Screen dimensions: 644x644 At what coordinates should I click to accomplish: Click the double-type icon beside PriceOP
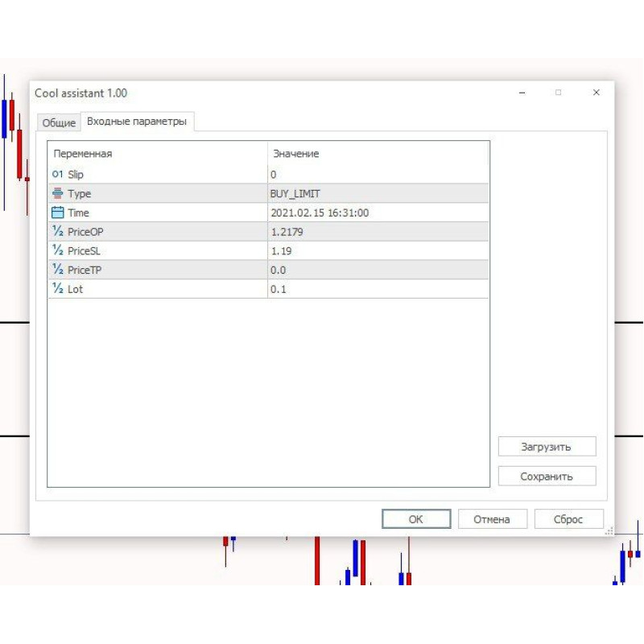[x=57, y=232]
